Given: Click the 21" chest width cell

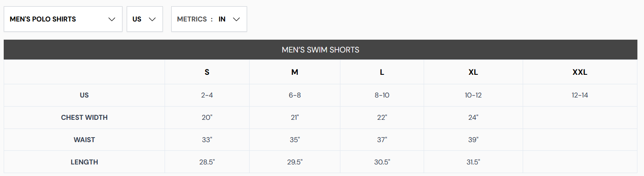Looking at the screenshot, I should [295, 118].
